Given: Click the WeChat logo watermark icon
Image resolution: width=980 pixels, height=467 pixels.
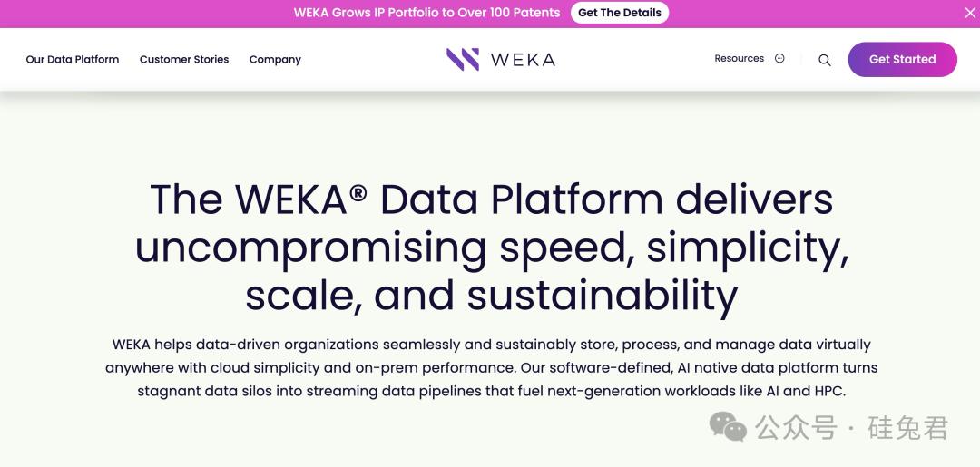Looking at the screenshot, I should click(728, 426).
